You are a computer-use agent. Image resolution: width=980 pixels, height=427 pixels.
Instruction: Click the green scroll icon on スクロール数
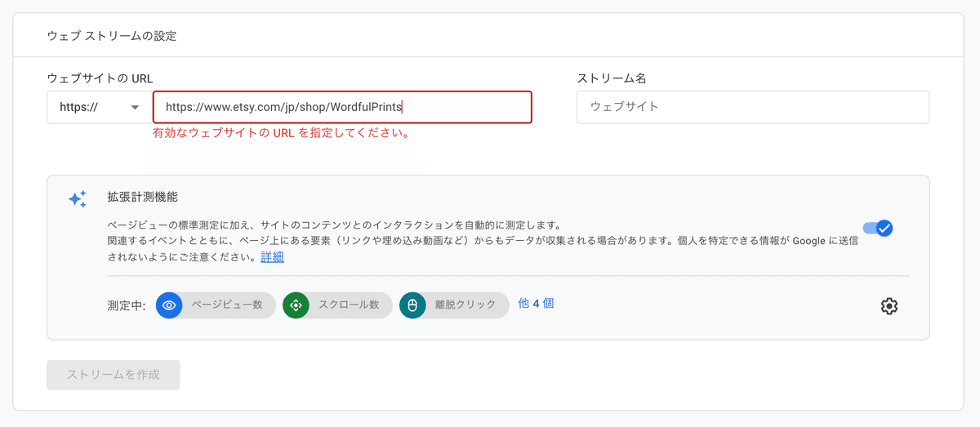tap(296, 305)
